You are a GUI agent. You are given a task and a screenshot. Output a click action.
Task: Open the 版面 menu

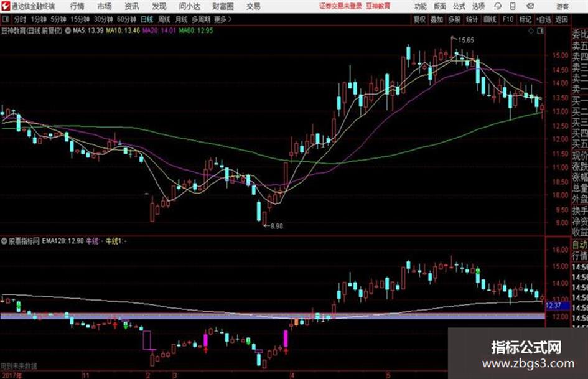tap(439, 6)
